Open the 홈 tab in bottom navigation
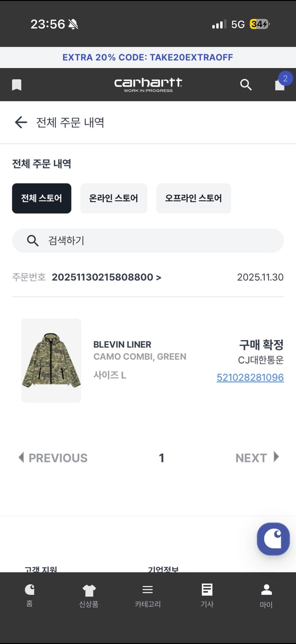This screenshot has height=644, width=296. (29, 595)
